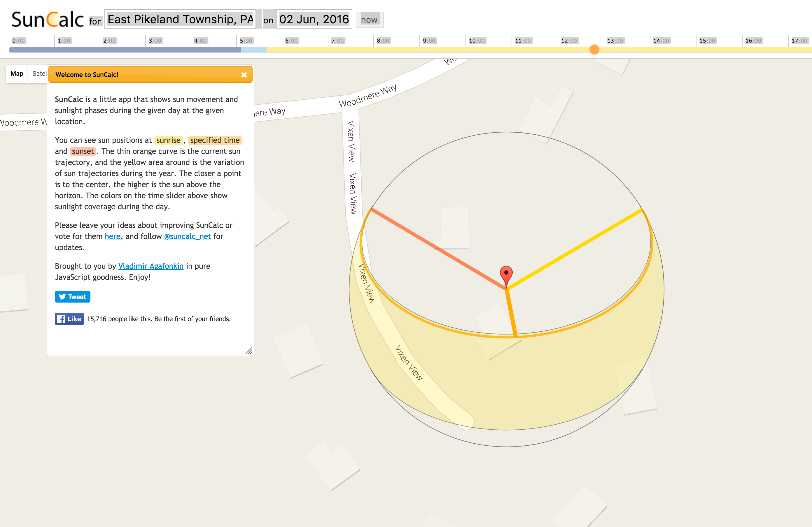Click the SunCalc logo
Screen dimensions: 812x527
(x=48, y=19)
